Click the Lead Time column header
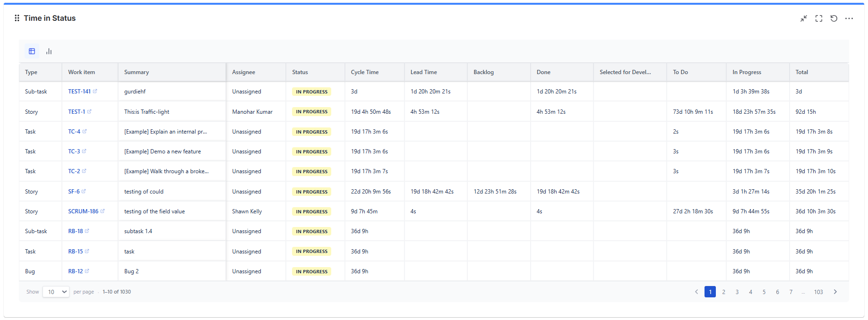The width and height of the screenshot is (868, 320). click(x=436, y=72)
